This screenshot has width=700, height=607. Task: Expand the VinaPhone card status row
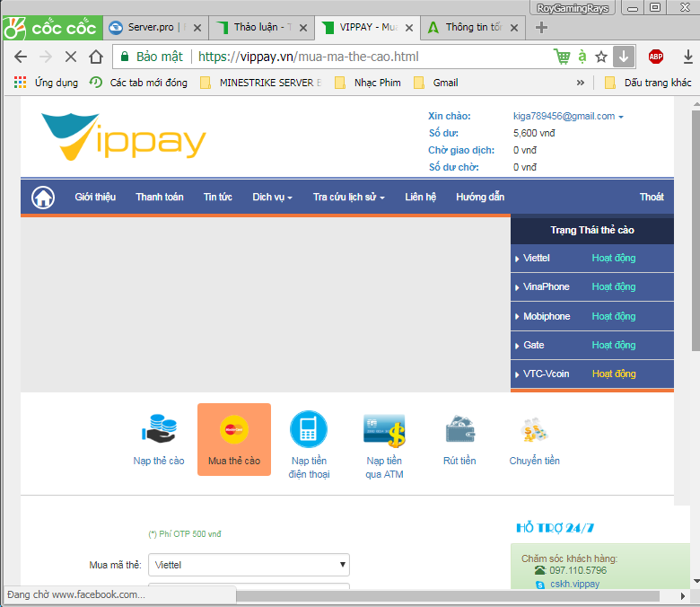pyautogui.click(x=592, y=286)
